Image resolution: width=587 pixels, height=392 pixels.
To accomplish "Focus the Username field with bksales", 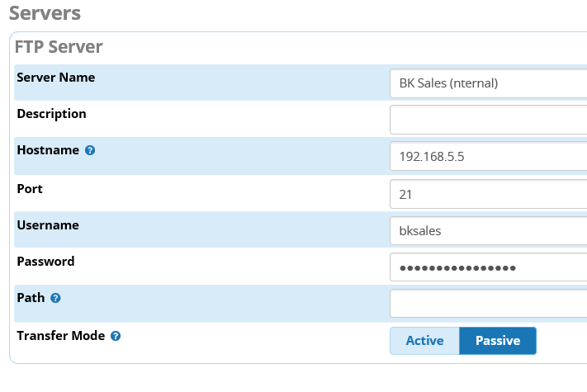I will point(488,231).
